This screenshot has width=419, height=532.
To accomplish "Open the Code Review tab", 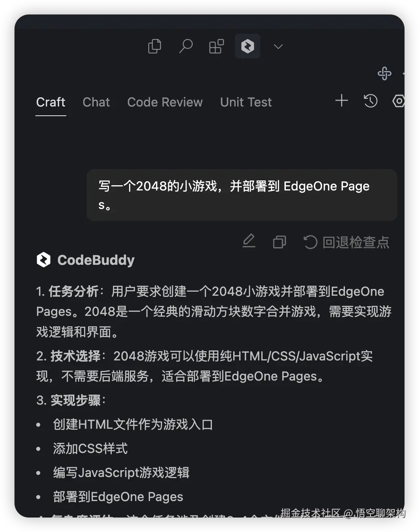I will point(165,102).
